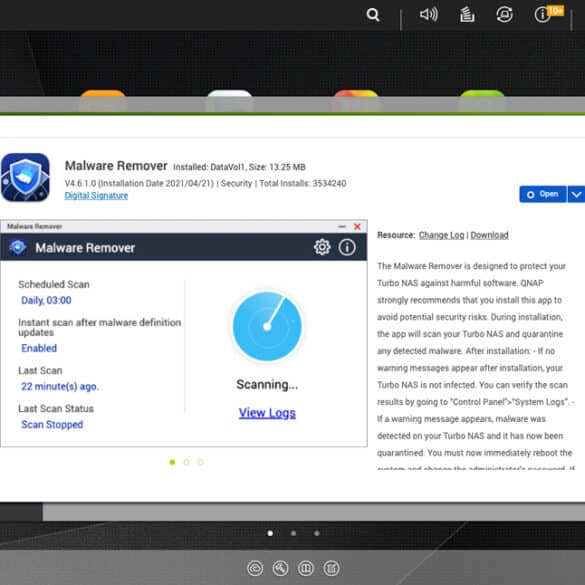Select the third desktop page dot

point(317,533)
